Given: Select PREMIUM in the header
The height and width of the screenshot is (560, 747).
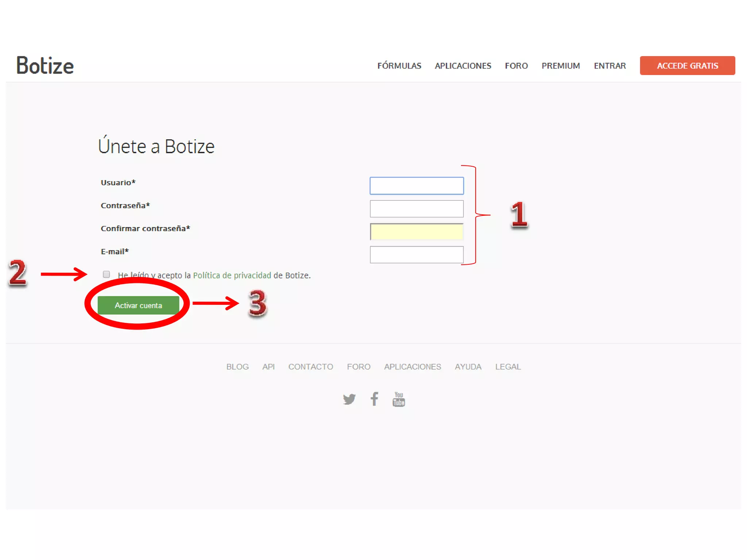Looking at the screenshot, I should [561, 66].
